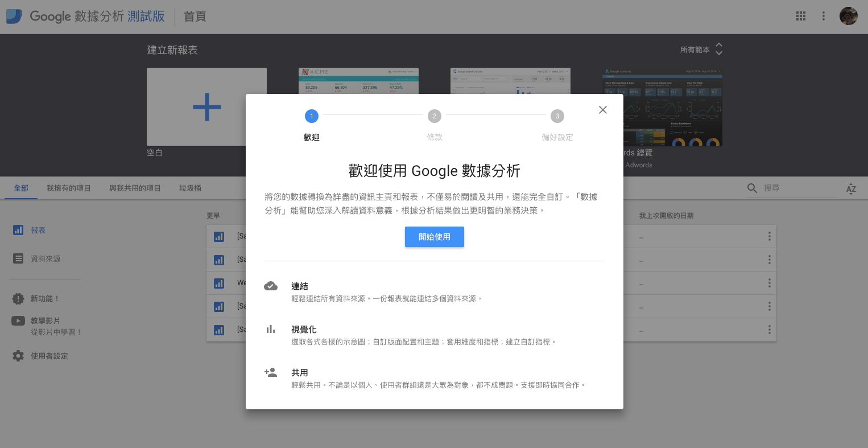Open three-dot menu of the fifth report row
Viewport: 868px width, 448px height.
[770, 330]
